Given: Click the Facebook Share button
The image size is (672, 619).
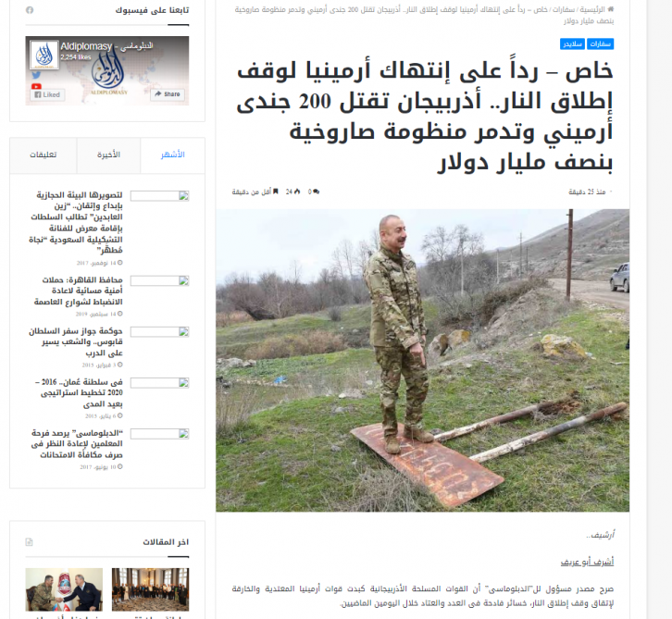Looking at the screenshot, I should (168, 94).
